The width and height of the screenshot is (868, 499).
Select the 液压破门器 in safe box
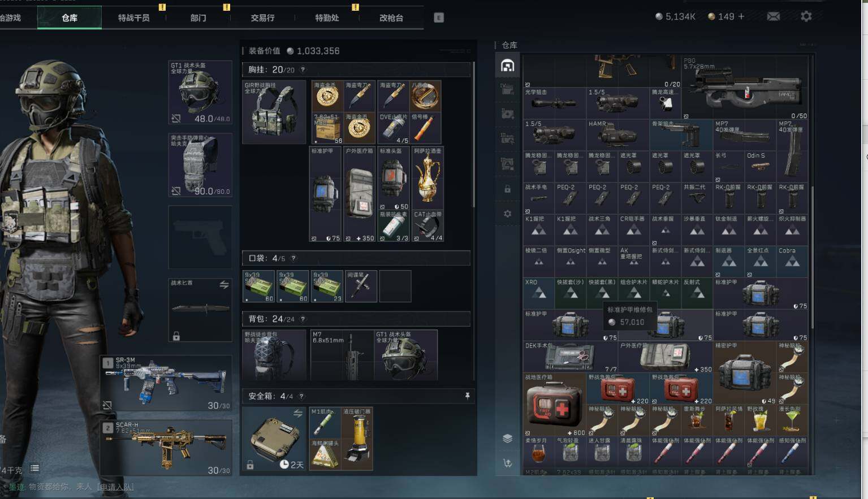pos(357,439)
